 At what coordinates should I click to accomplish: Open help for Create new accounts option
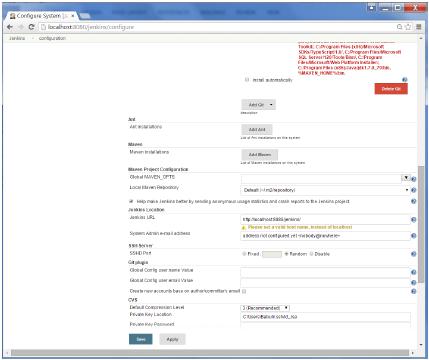[x=414, y=291]
